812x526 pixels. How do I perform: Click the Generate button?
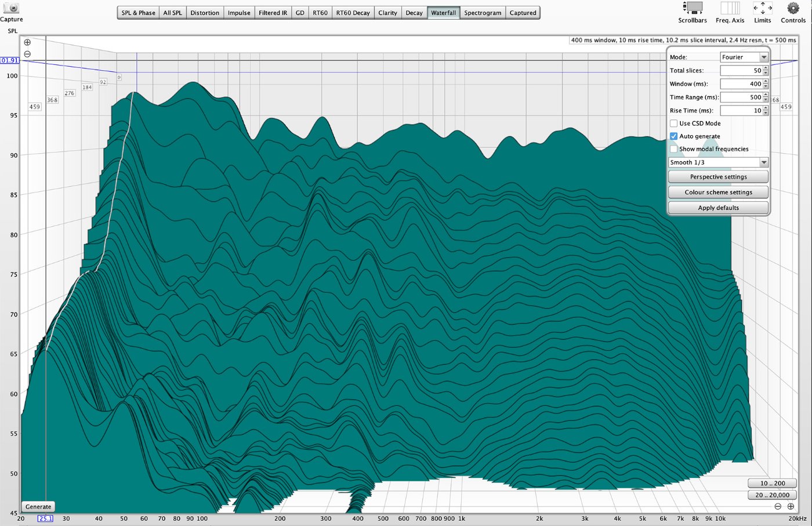[x=38, y=507]
